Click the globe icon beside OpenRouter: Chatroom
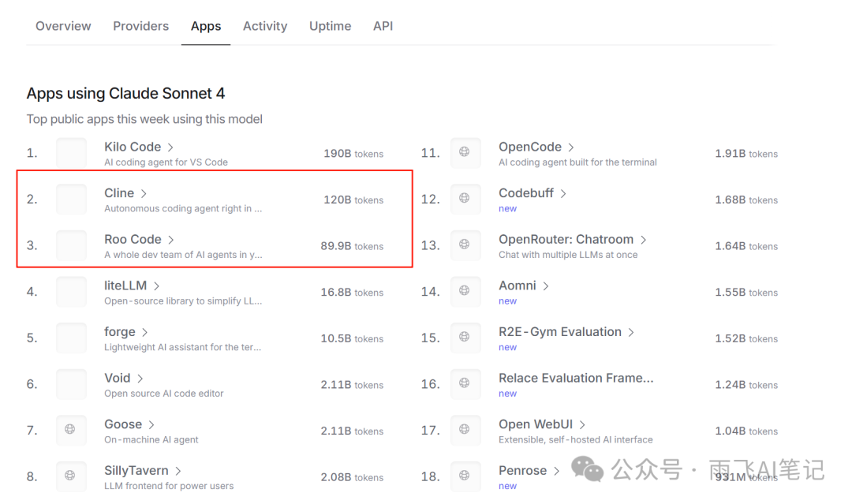Screen dimensions: 852x504 point(465,244)
